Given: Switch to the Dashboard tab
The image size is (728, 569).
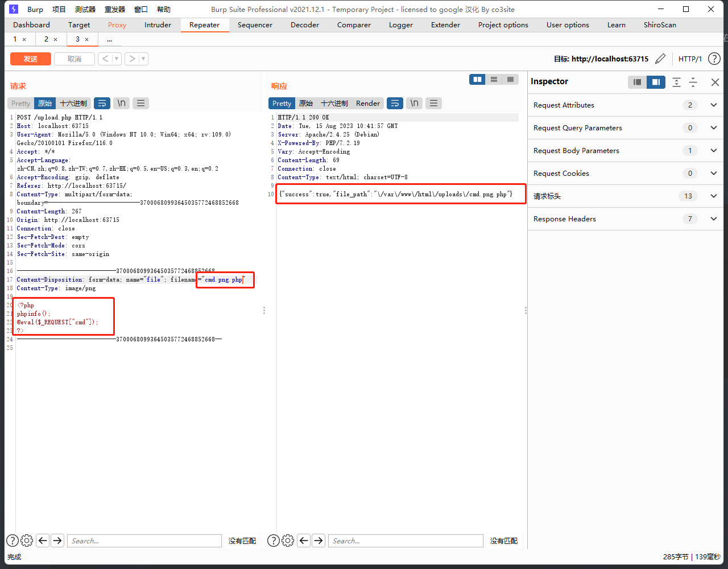Looking at the screenshot, I should tap(31, 24).
